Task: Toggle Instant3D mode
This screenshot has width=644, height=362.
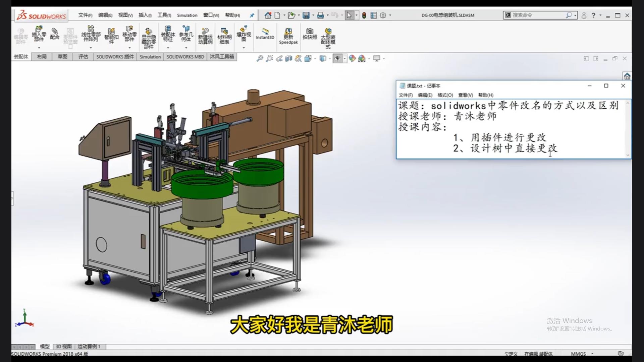Action: pyautogui.click(x=265, y=34)
